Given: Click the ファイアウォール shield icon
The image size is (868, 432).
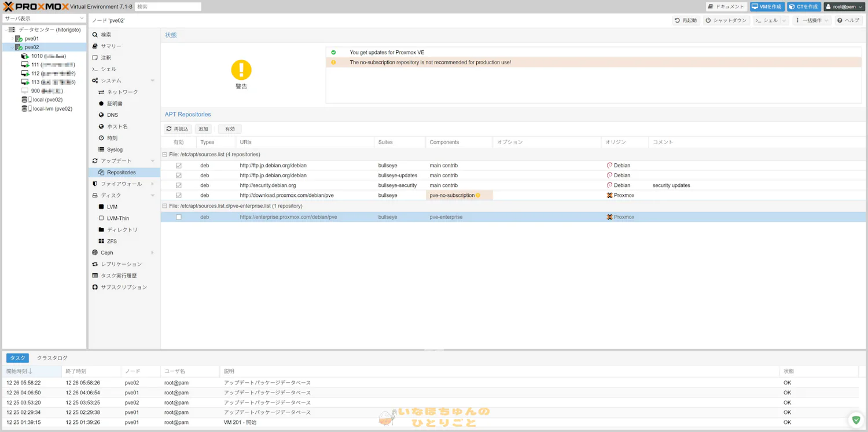Looking at the screenshot, I should [x=95, y=184].
